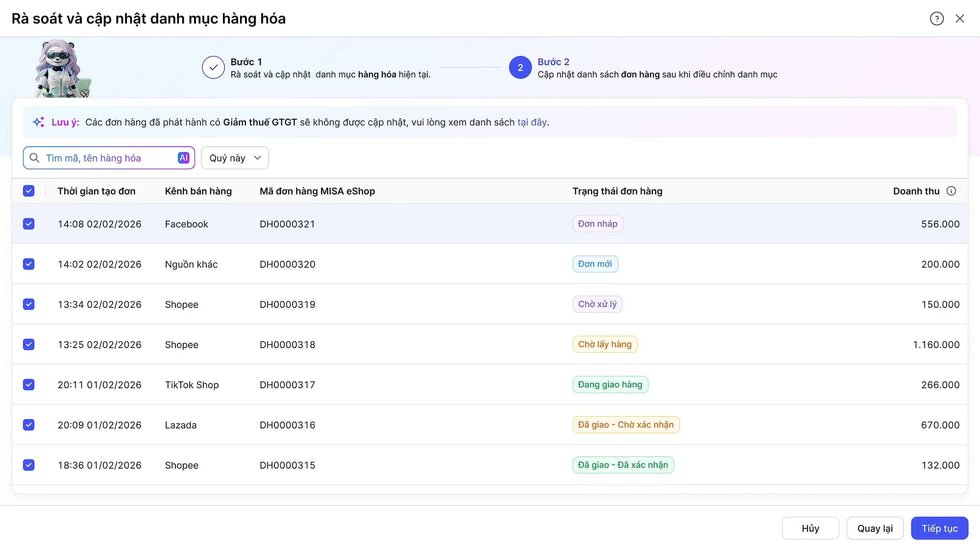
Task: Toggle the select-all header checkbox
Action: click(x=29, y=191)
